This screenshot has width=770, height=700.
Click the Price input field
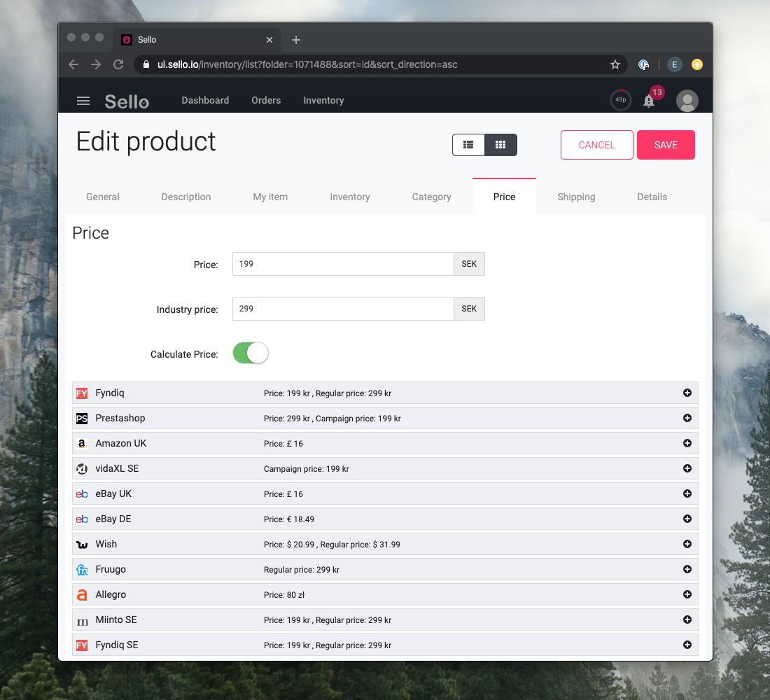coord(343,264)
